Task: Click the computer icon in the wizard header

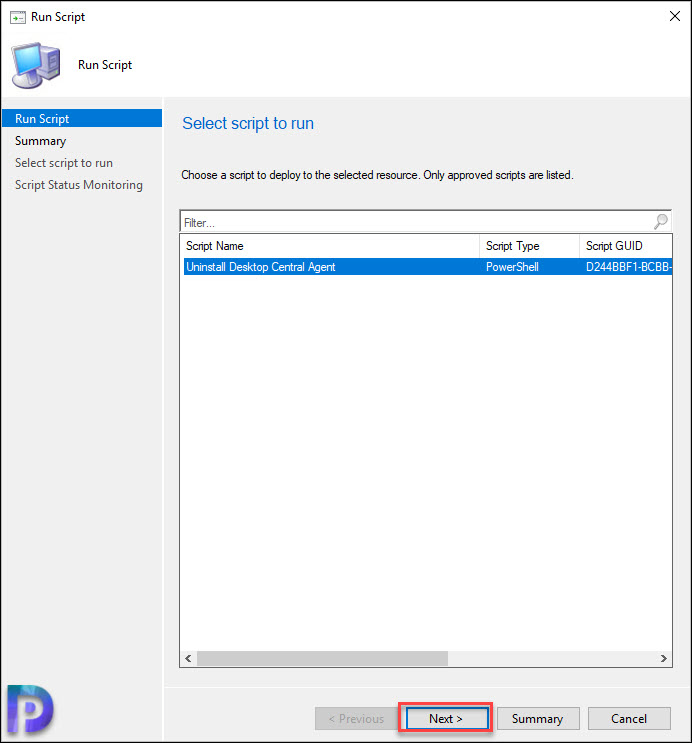Action: 36,65
